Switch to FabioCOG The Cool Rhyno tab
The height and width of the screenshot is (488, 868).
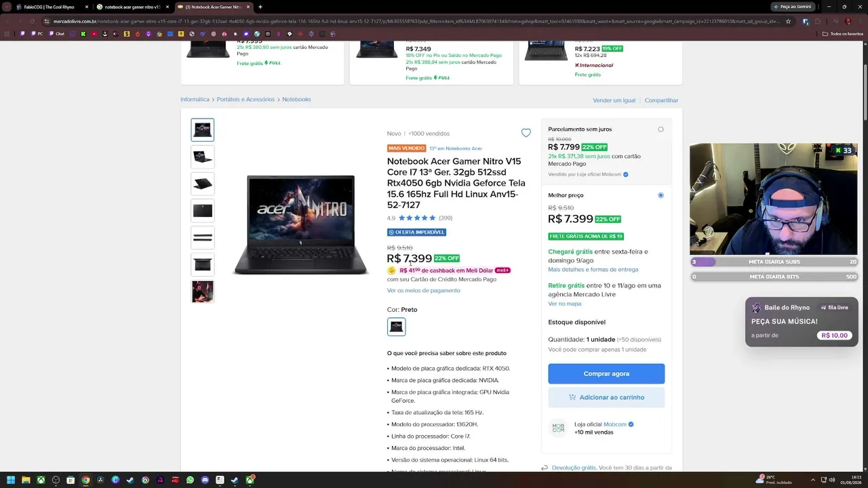[x=49, y=7]
